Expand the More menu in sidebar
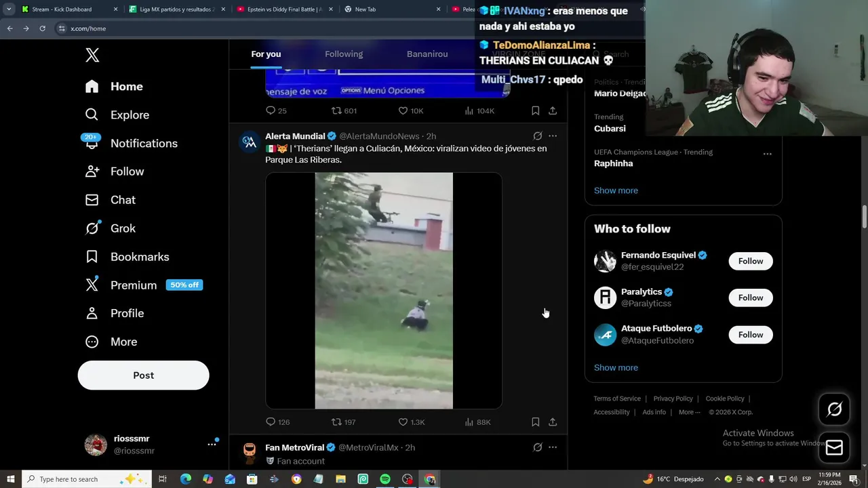 [x=111, y=342]
